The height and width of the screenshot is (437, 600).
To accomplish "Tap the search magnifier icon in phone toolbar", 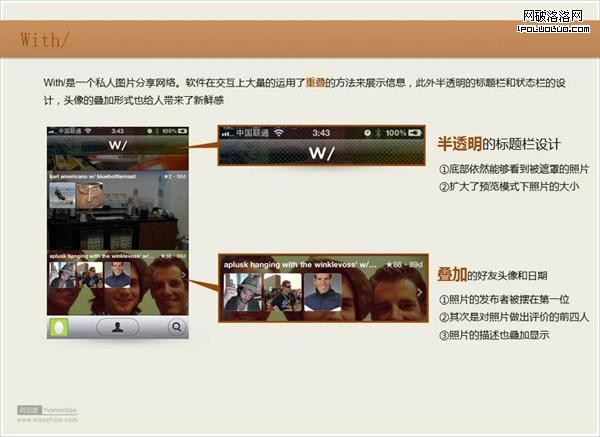I will click(x=176, y=326).
